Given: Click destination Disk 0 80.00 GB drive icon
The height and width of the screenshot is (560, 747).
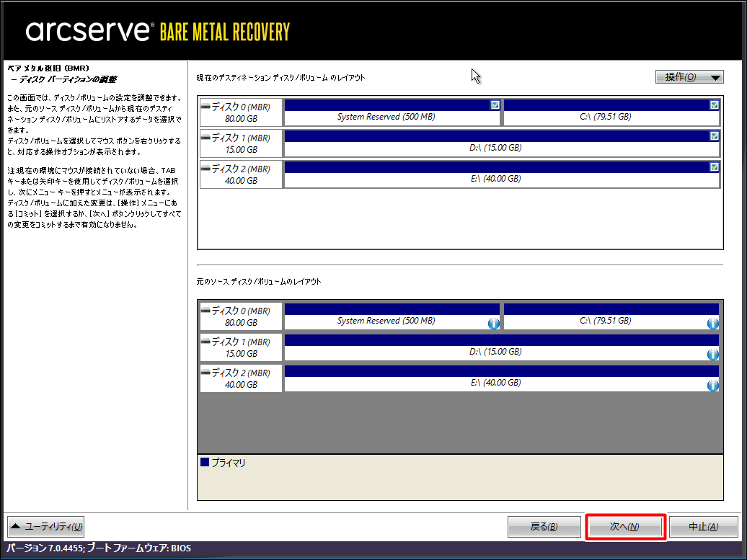Looking at the screenshot, I should (x=205, y=107).
